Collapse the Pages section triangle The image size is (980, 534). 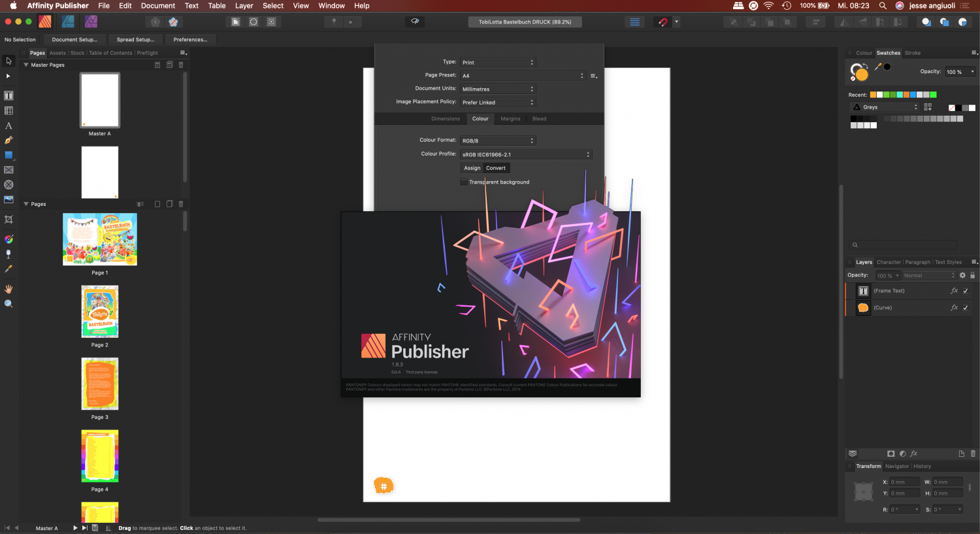coord(26,204)
